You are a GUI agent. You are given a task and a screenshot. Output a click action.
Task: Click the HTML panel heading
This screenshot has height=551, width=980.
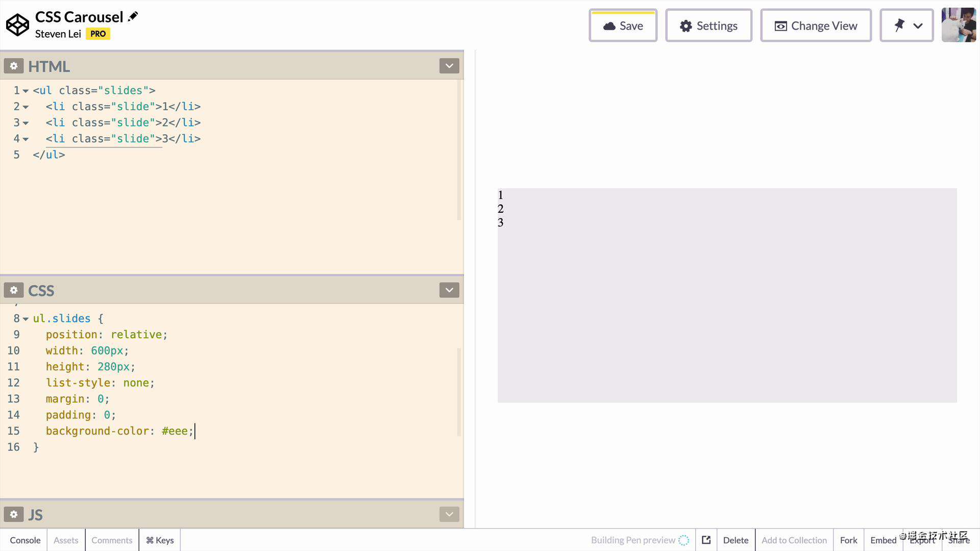(x=49, y=66)
